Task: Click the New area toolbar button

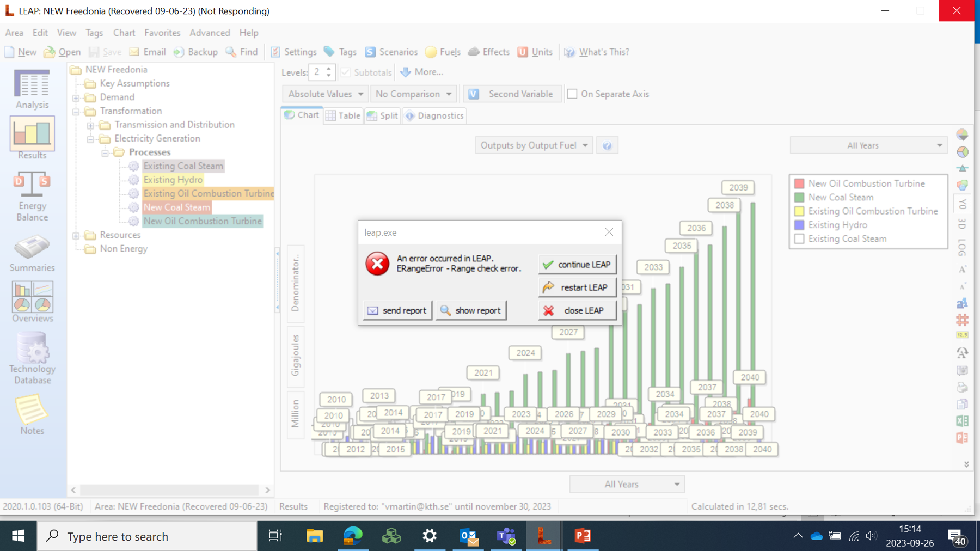Action: (x=21, y=52)
